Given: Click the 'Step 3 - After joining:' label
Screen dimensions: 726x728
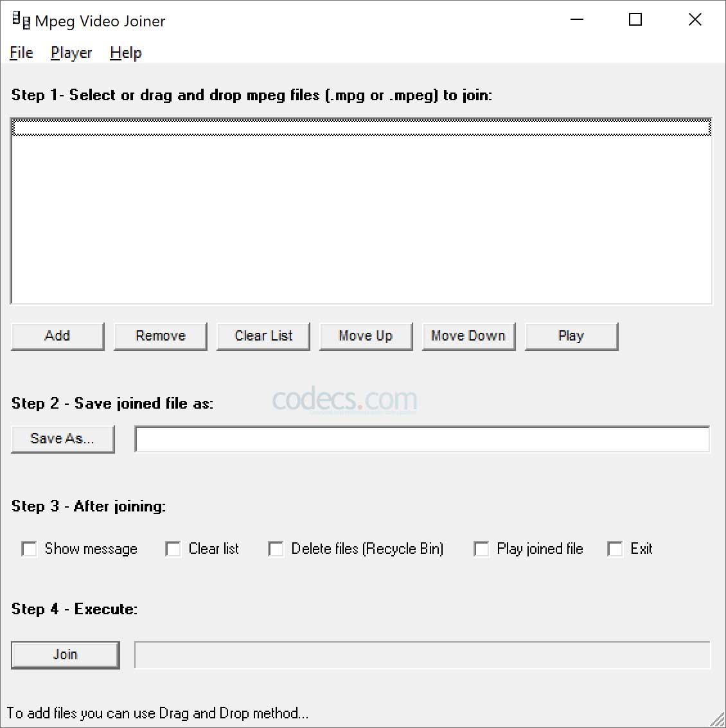Looking at the screenshot, I should coord(88,506).
